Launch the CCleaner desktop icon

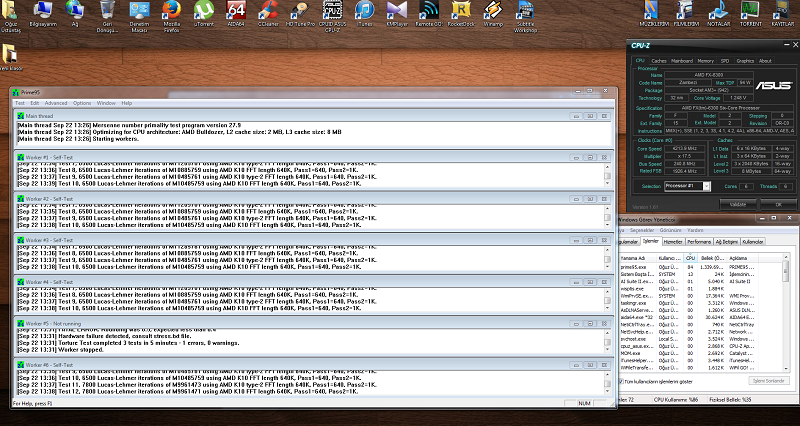point(268,12)
